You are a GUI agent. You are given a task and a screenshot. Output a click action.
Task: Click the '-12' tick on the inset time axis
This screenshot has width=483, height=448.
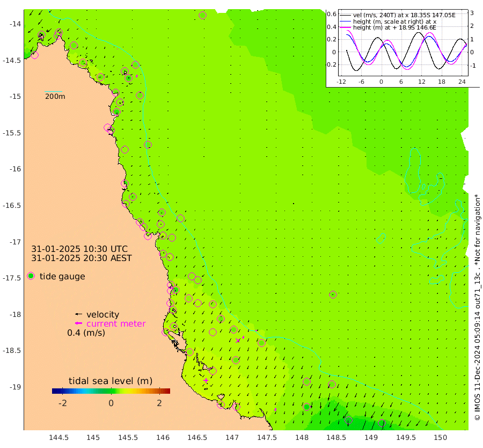[x=341, y=82]
